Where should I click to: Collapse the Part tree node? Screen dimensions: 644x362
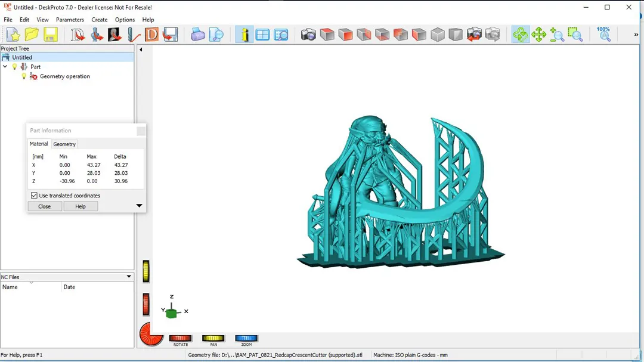pos(5,67)
